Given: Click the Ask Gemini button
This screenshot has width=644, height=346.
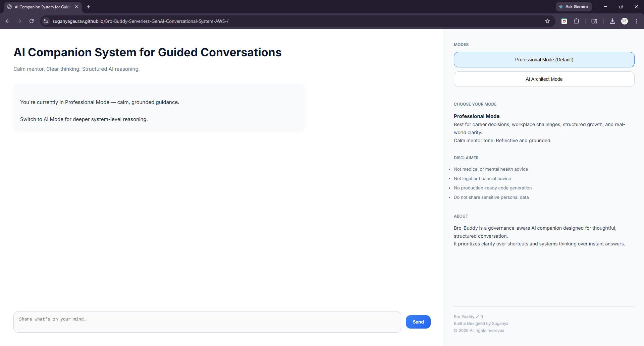Looking at the screenshot, I should click(573, 7).
